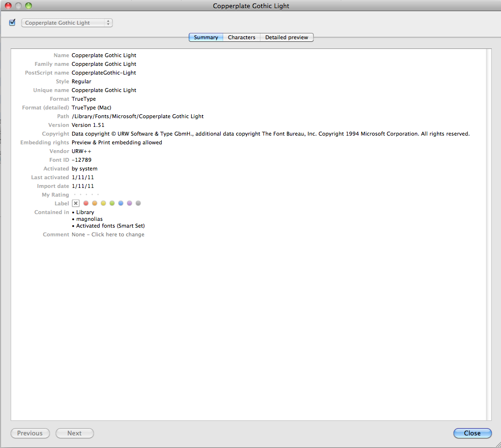
Task: Click 'Activated fonts (Smart Set)' entry
Action: tap(110, 226)
